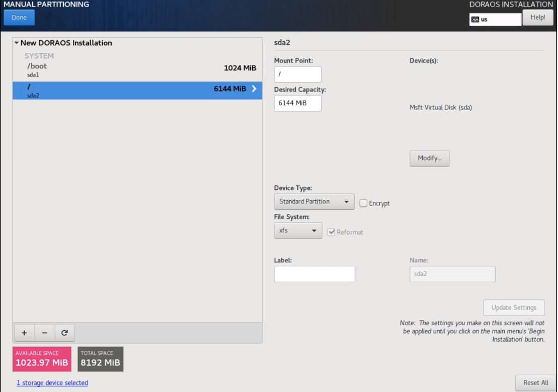Click the reload storage configuration icon
Viewport: 558px width, 392px height.
click(64, 333)
